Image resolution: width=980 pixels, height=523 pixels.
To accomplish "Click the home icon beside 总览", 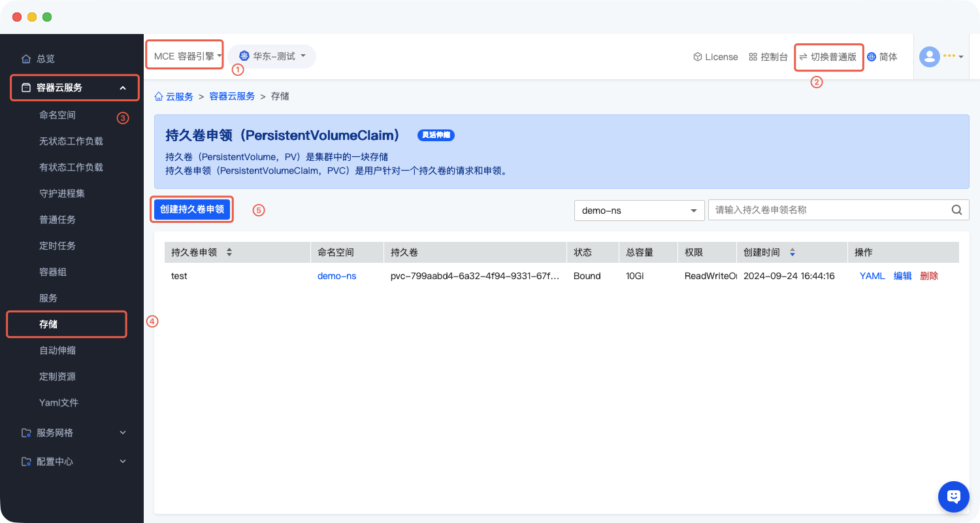I will [x=26, y=59].
